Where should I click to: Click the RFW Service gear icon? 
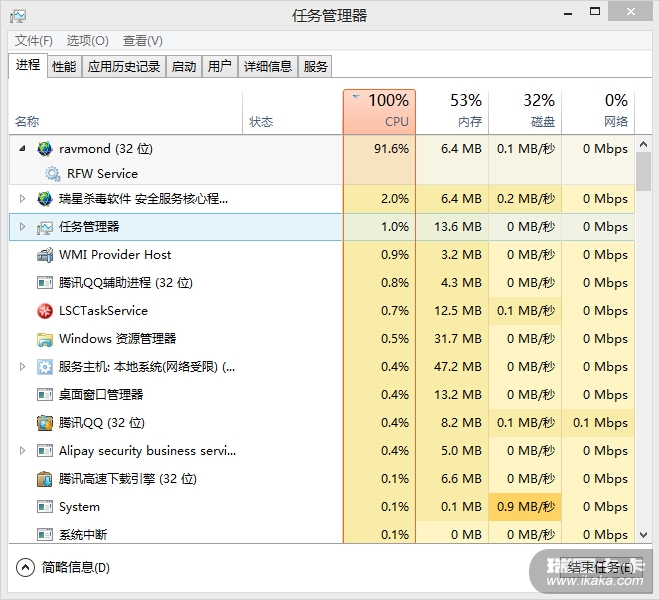coord(53,173)
